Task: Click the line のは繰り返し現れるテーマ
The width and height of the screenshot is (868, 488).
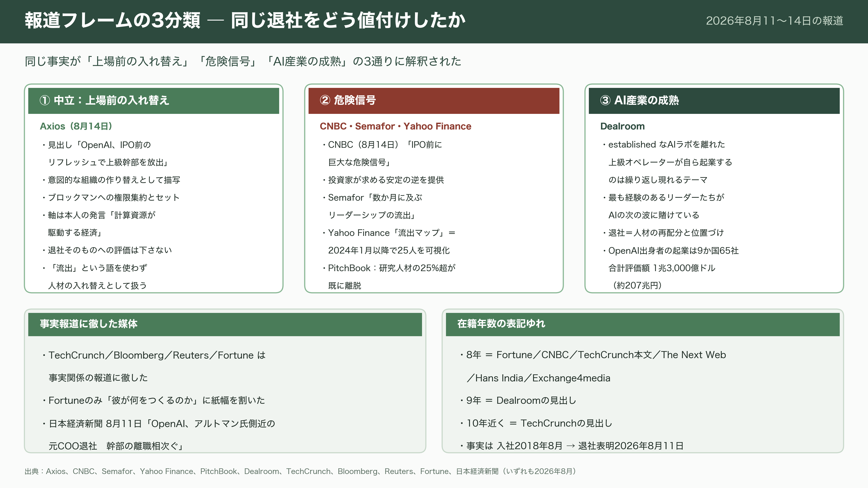Action: point(658,180)
